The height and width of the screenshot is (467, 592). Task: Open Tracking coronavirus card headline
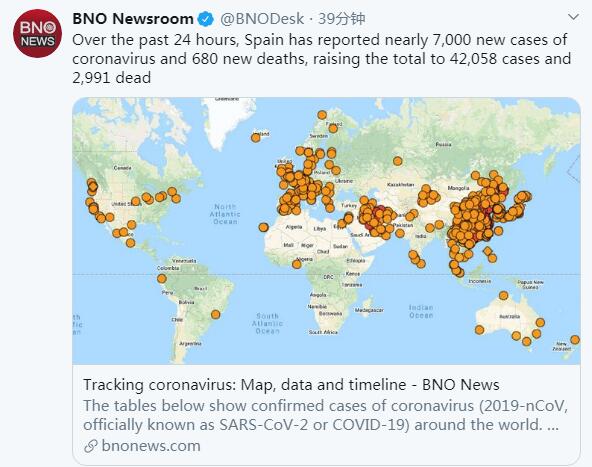click(x=291, y=385)
